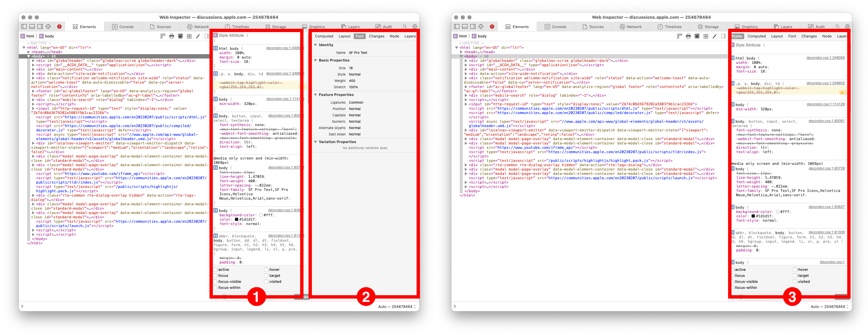In left inspector, check the :visited pseudo-class
868x336 pixels.
[x=266, y=282]
